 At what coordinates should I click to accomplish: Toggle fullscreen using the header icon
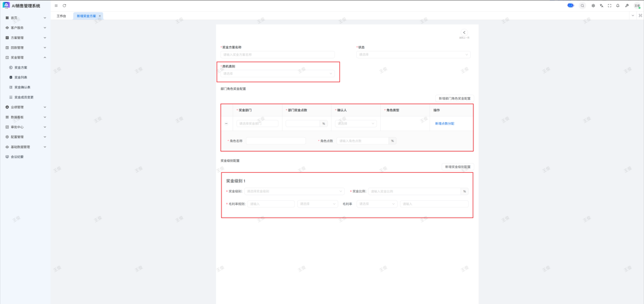(609, 6)
